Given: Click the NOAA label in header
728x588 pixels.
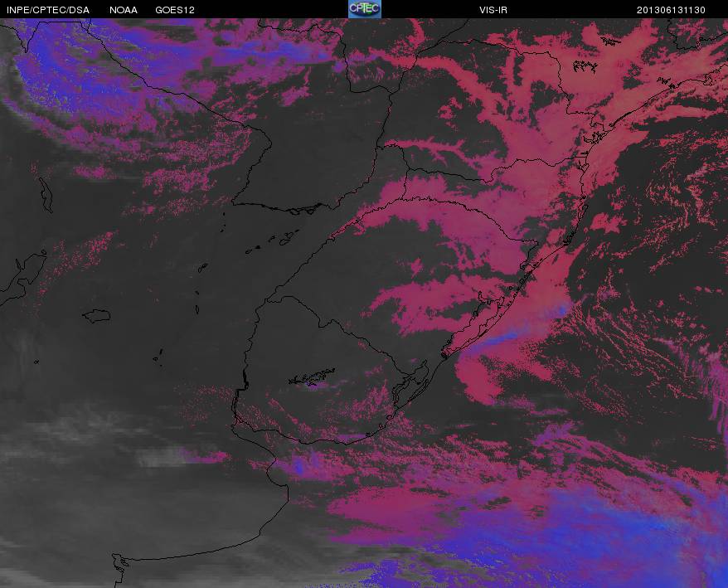Looking at the screenshot, I should pos(124,10).
